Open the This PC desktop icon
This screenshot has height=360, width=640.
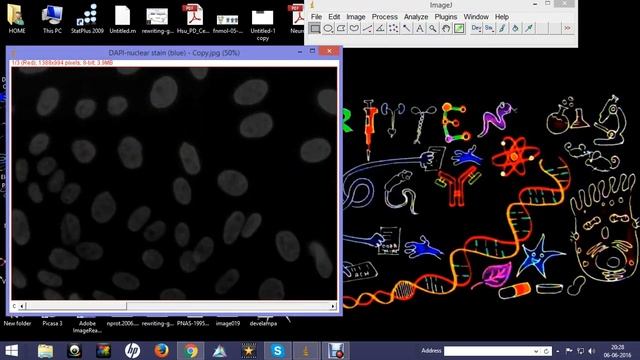coord(52,19)
